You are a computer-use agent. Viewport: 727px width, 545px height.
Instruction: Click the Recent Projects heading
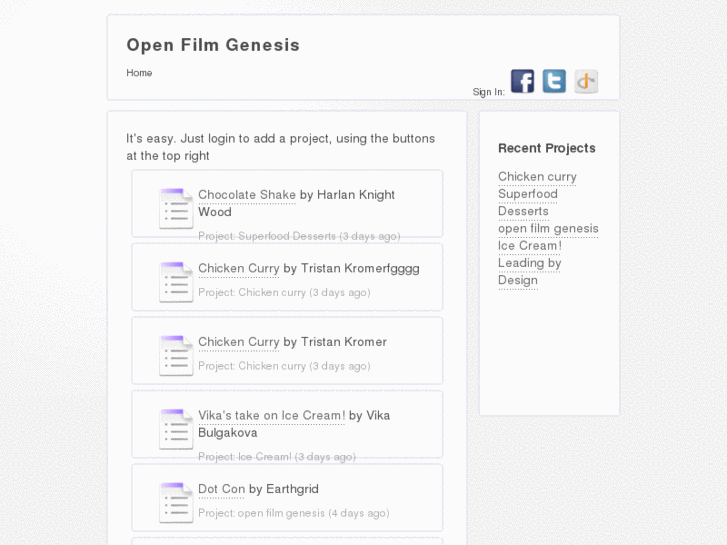click(x=547, y=148)
